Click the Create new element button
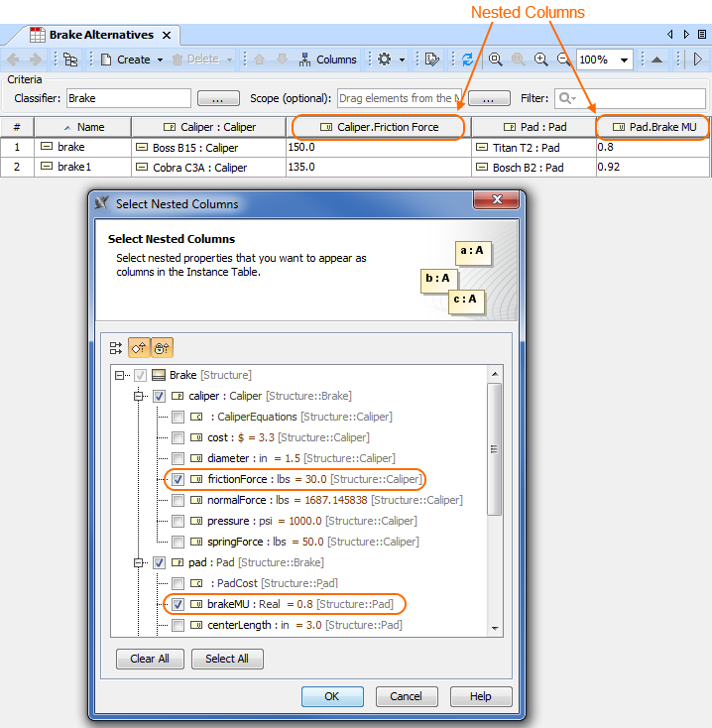Viewport: 712px width, 728px height. pyautogui.click(x=125, y=60)
